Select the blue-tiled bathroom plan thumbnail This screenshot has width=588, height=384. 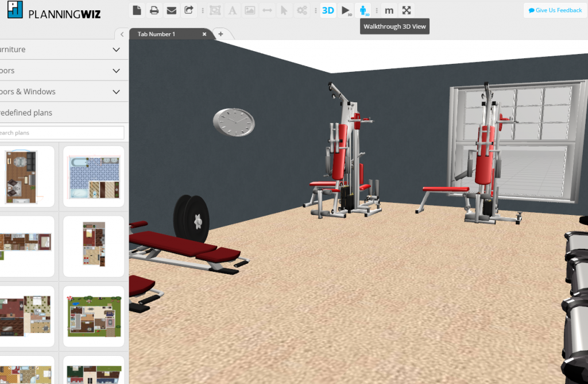tap(94, 176)
